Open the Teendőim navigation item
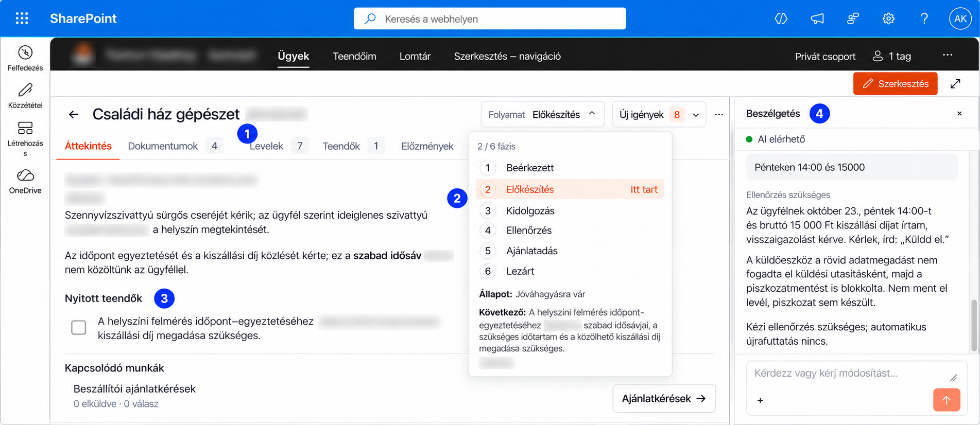The height and width of the screenshot is (425, 980). coord(354,56)
